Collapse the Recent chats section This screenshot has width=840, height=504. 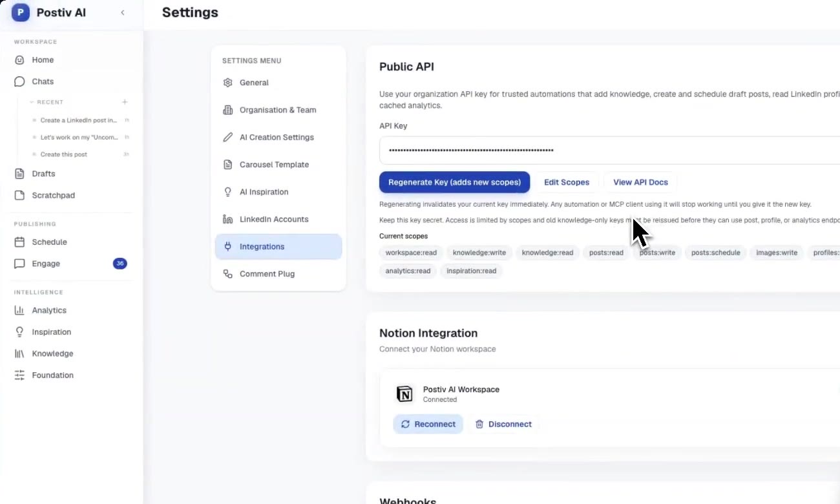pyautogui.click(x=32, y=102)
